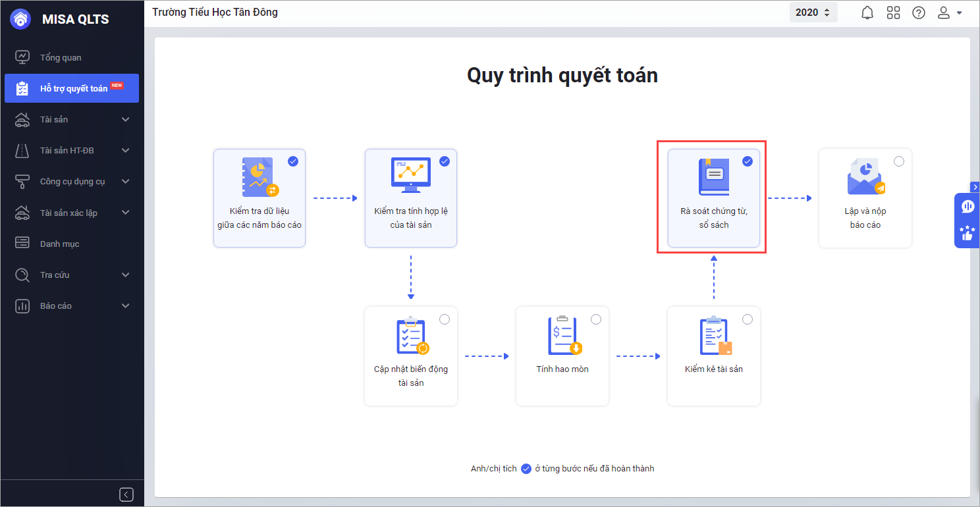Viewport: 980px width, 507px height.
Task: Click the Kiểm tra dữ liệu notebook chart icon
Action: [260, 177]
